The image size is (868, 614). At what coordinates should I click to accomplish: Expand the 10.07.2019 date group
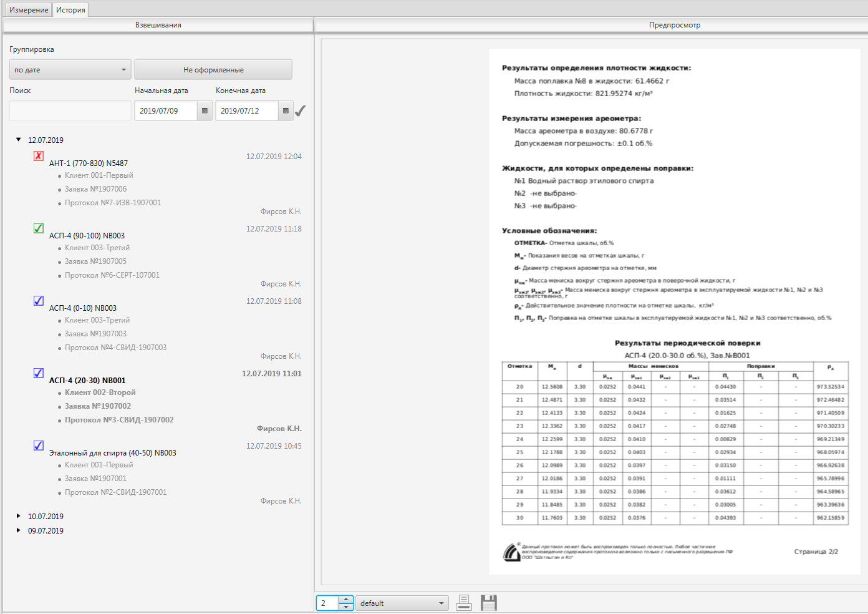tap(19, 516)
